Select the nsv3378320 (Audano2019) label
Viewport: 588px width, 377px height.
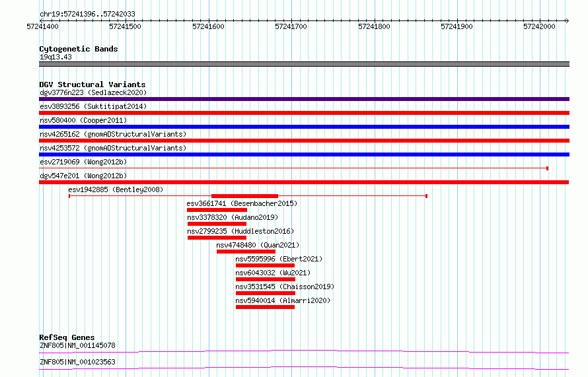click(233, 217)
